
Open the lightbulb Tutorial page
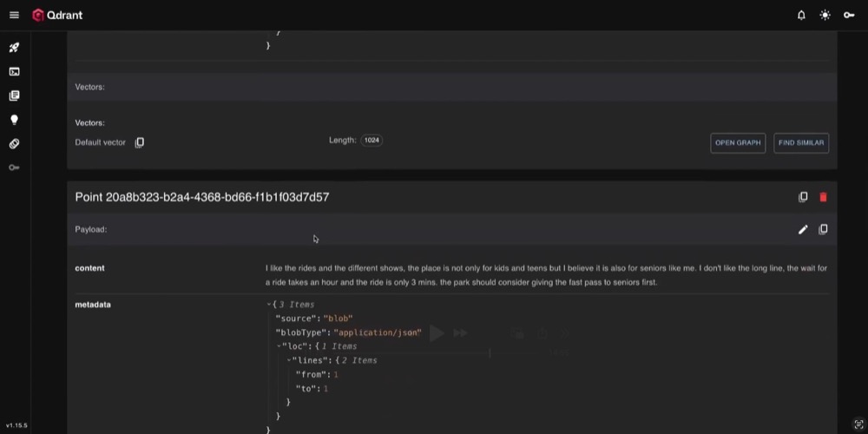14,120
